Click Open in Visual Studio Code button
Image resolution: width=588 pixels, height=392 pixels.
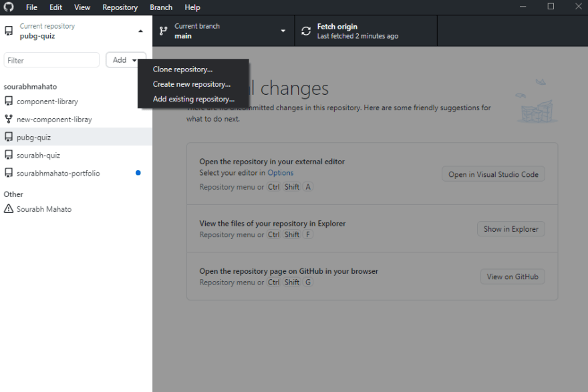(493, 174)
